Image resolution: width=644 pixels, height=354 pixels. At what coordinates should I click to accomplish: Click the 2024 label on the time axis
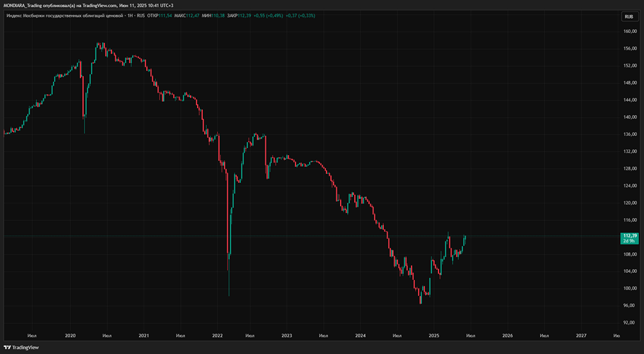pos(360,335)
